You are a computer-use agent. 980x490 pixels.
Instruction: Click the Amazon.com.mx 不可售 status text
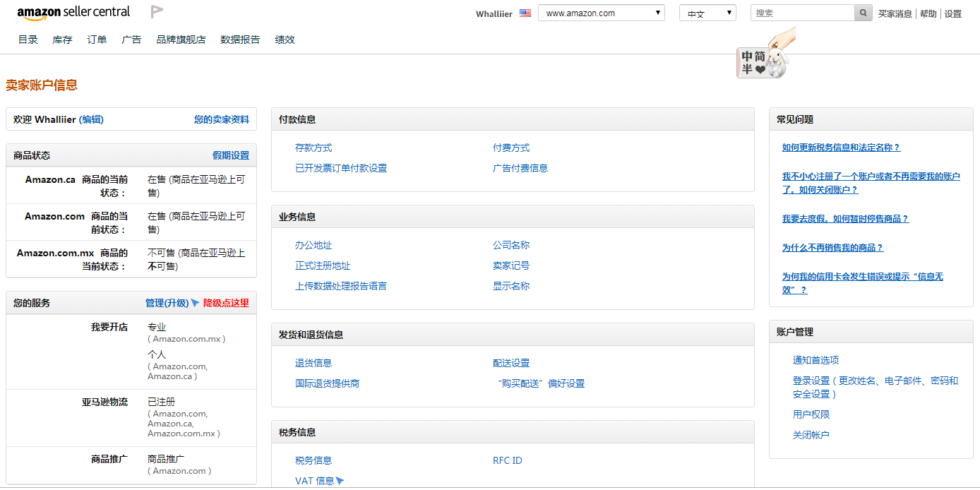pos(196,259)
